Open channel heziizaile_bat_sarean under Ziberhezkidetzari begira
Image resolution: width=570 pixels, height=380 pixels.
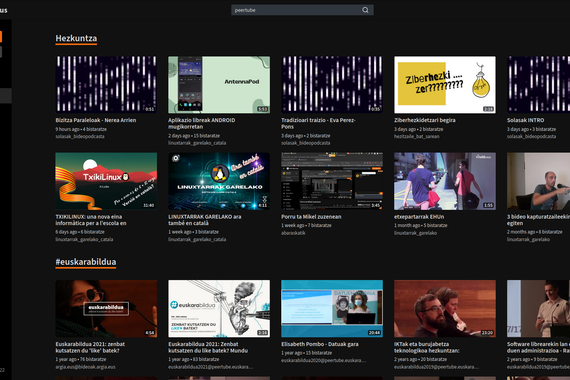click(417, 136)
